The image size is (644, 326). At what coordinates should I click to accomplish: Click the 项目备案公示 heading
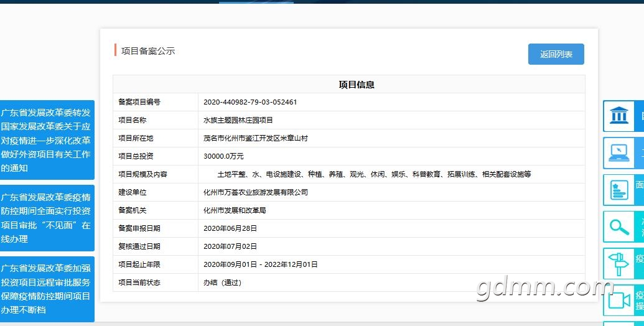click(148, 51)
